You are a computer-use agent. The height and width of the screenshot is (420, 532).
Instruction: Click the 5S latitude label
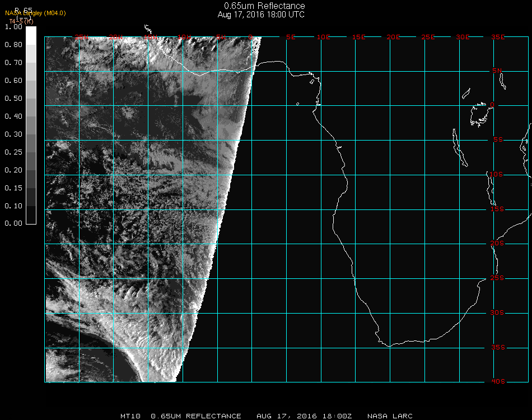click(498, 140)
